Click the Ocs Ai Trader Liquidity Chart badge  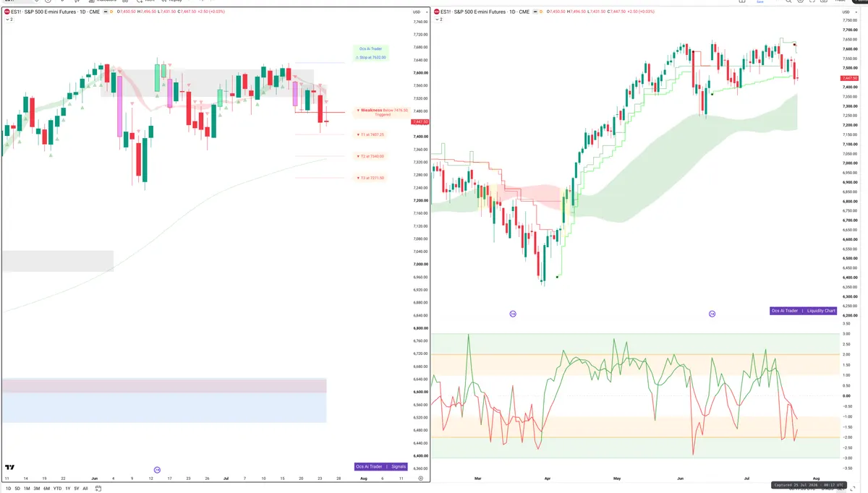[x=804, y=311]
